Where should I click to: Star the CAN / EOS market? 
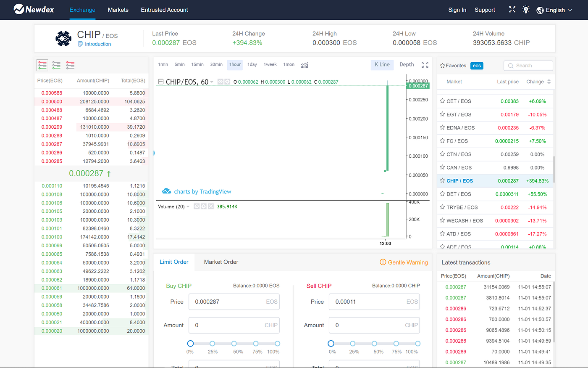pos(442,167)
